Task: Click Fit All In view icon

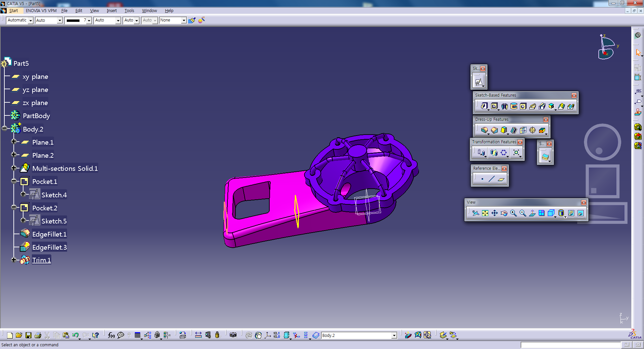Action: pos(485,213)
